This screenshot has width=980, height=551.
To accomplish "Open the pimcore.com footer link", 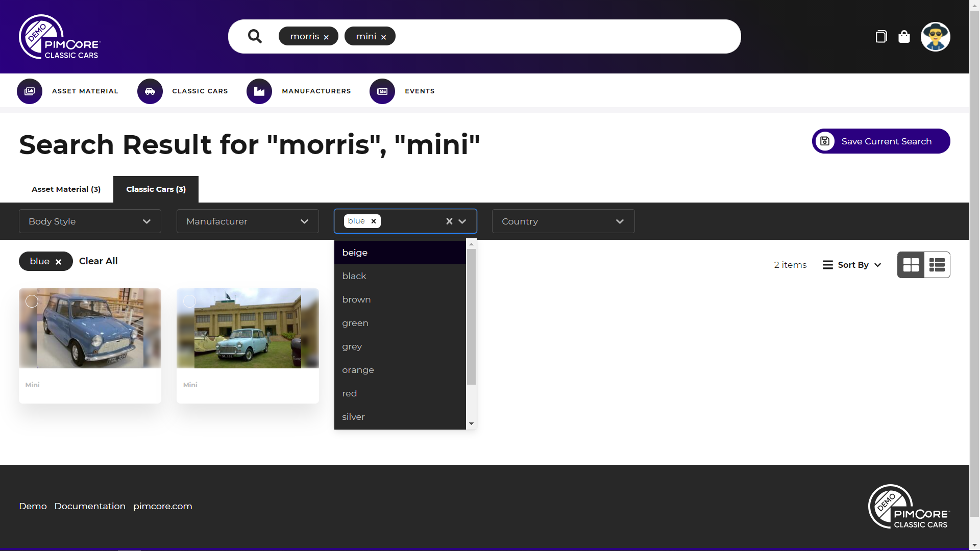I will [x=163, y=506].
